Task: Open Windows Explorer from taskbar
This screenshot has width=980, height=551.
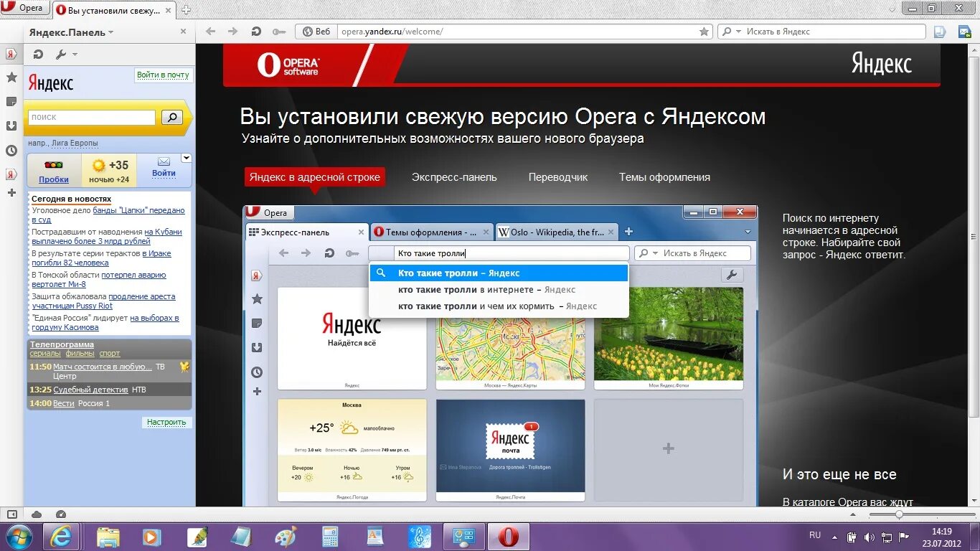Action: pos(108,537)
